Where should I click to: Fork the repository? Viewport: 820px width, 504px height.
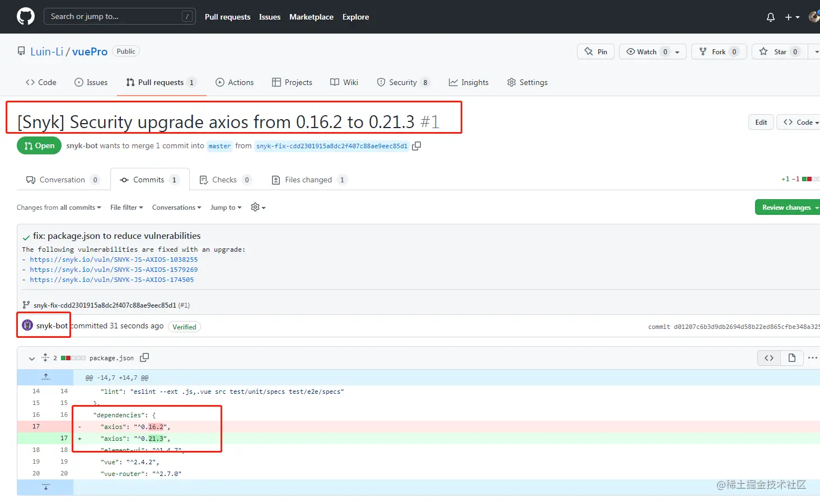[x=719, y=51]
